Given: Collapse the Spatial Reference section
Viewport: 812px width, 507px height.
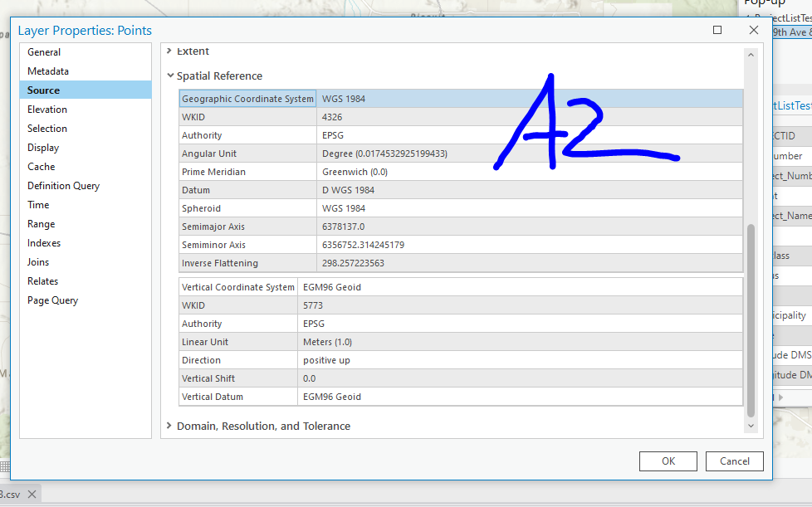Looking at the screenshot, I should [x=170, y=76].
